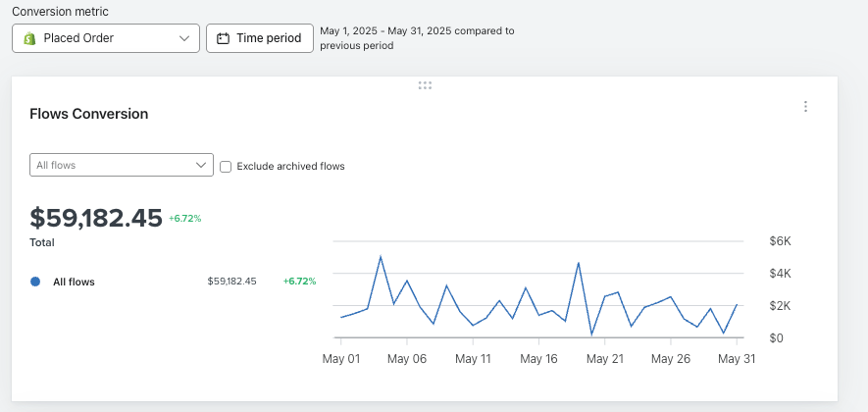
Task: Toggle the Exclude archived flows checkbox
Action: (x=226, y=166)
